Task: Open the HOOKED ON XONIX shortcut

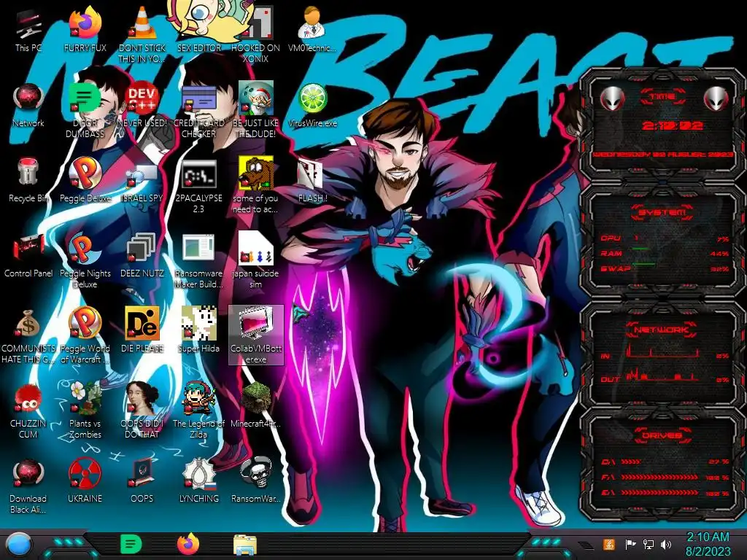Action: (256, 34)
